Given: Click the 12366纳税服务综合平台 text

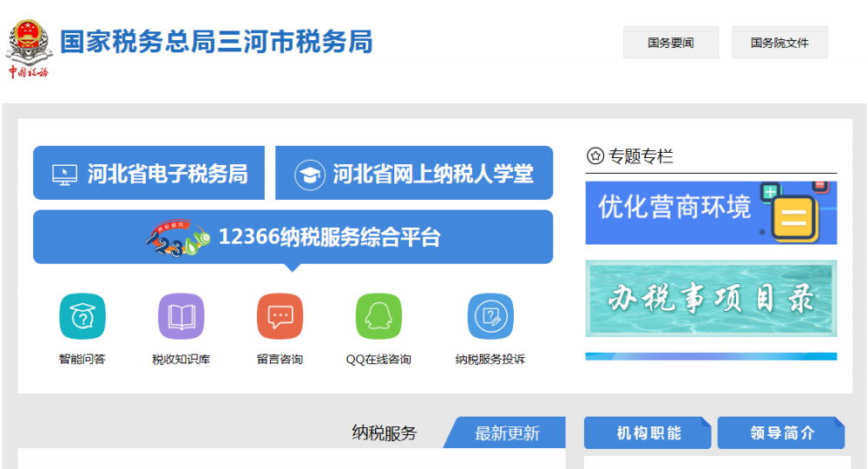Looking at the screenshot, I should click(x=329, y=237).
